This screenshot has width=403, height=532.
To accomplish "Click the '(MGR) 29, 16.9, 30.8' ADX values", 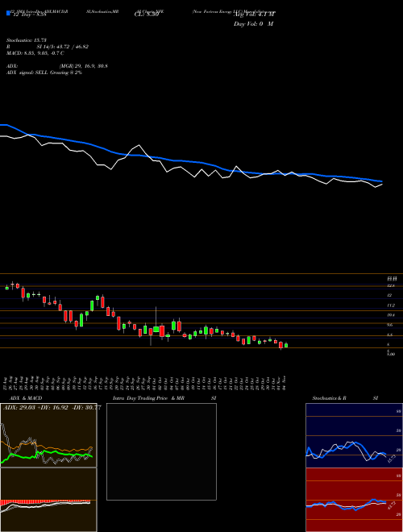I will [84, 66].
